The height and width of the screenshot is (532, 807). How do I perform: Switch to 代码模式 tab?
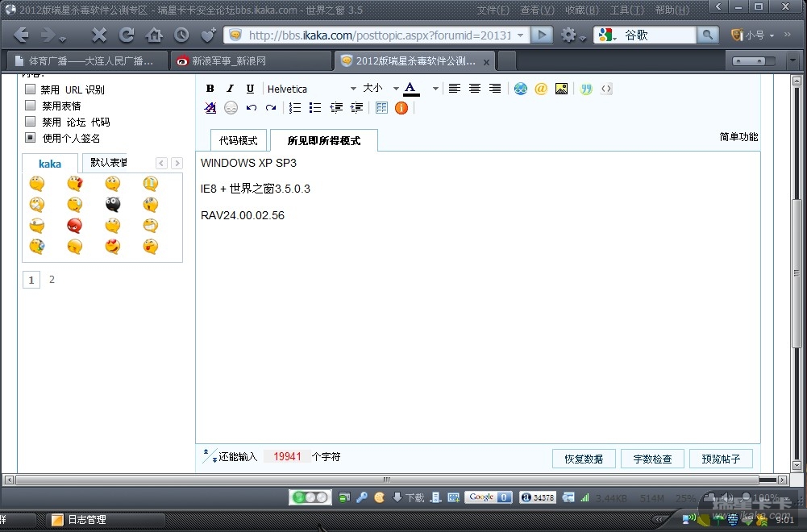coord(239,140)
